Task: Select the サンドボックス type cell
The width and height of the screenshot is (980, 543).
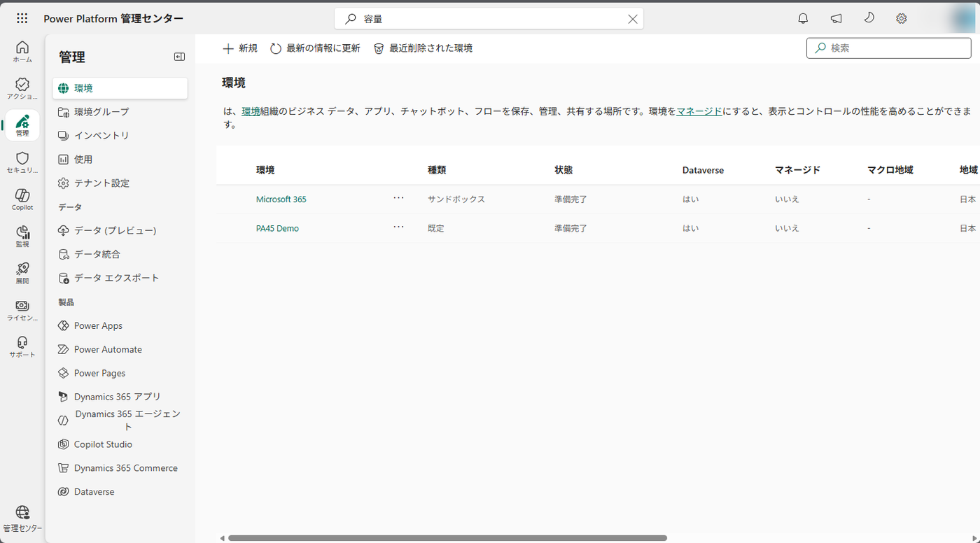Action: tap(456, 199)
